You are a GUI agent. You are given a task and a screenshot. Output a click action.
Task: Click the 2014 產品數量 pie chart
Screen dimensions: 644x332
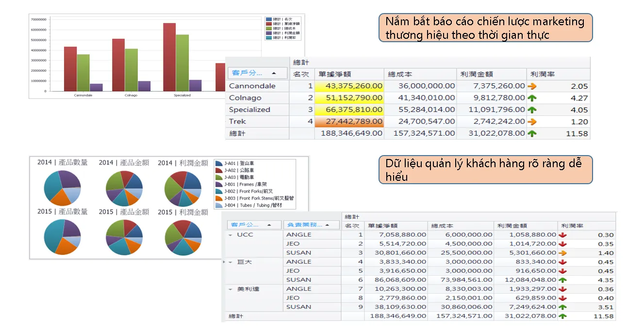coord(62,188)
